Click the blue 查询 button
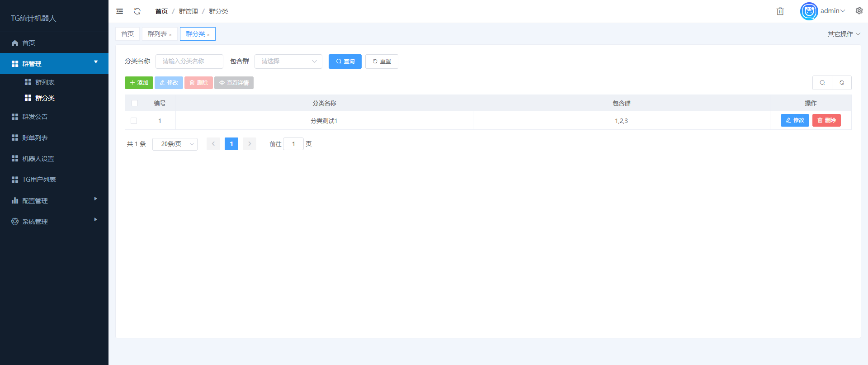The height and width of the screenshot is (365, 868). coord(345,62)
